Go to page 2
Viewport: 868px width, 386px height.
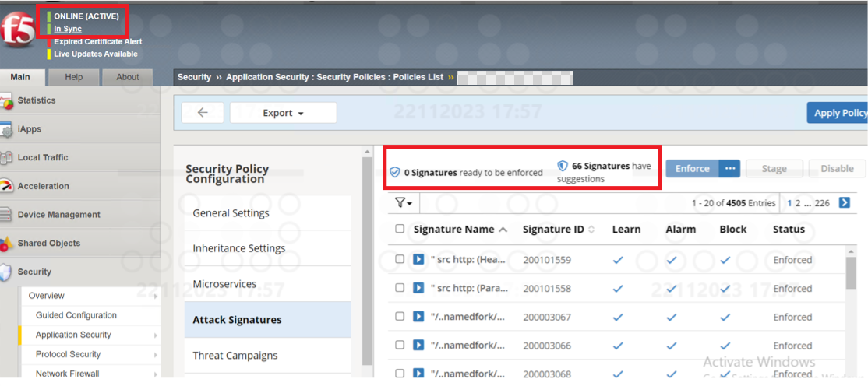click(x=798, y=203)
